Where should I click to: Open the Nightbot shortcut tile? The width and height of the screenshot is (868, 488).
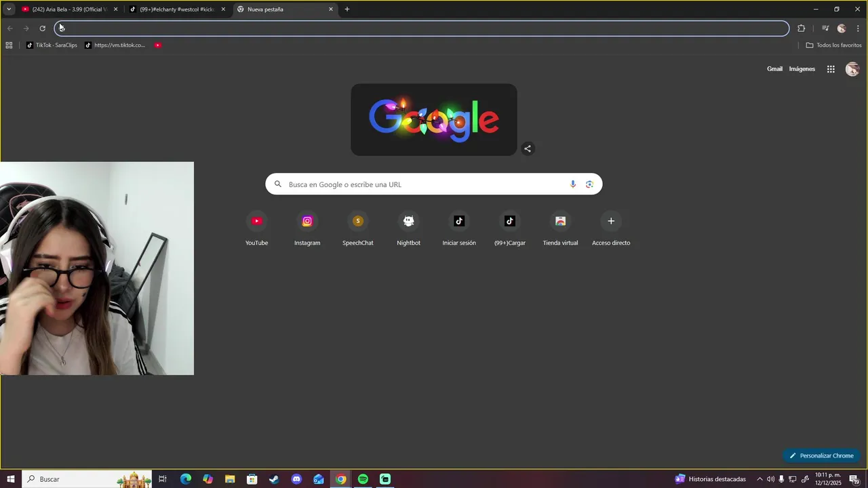(408, 229)
